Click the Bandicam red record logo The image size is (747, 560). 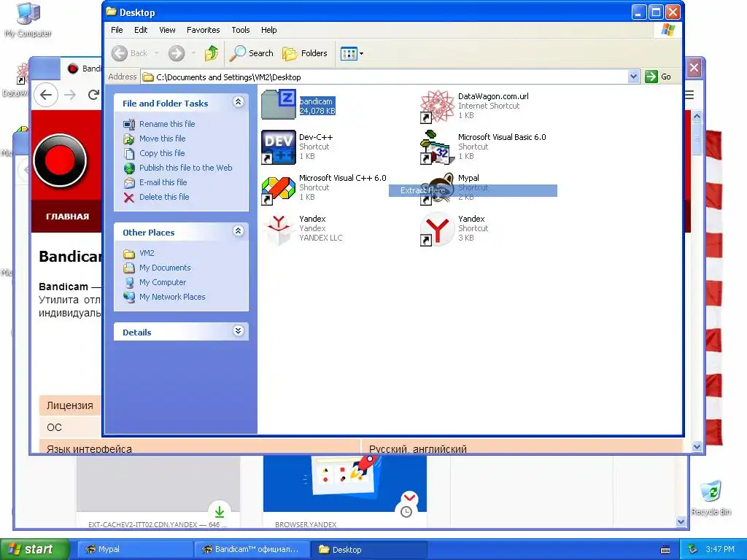click(x=60, y=160)
